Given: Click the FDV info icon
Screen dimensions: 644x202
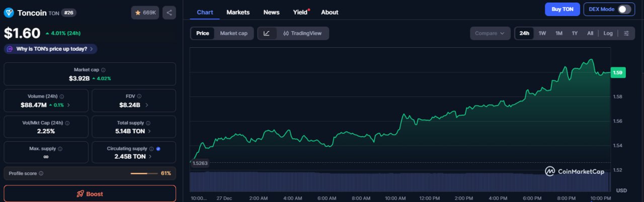Looking at the screenshot, I should (x=139, y=96).
